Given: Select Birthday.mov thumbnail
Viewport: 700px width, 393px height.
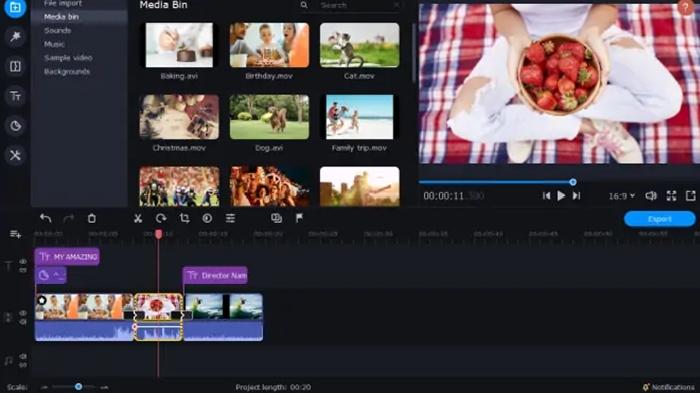Looking at the screenshot, I should 269,45.
